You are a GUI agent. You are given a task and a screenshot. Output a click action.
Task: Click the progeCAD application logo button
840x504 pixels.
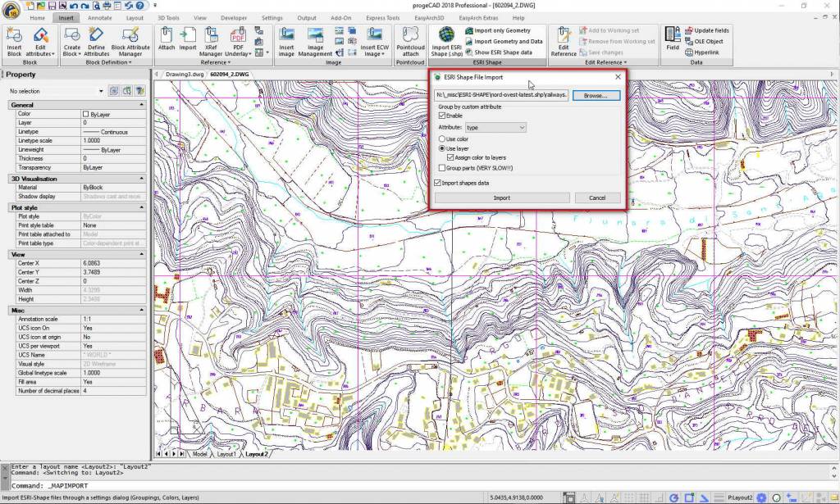11,10
